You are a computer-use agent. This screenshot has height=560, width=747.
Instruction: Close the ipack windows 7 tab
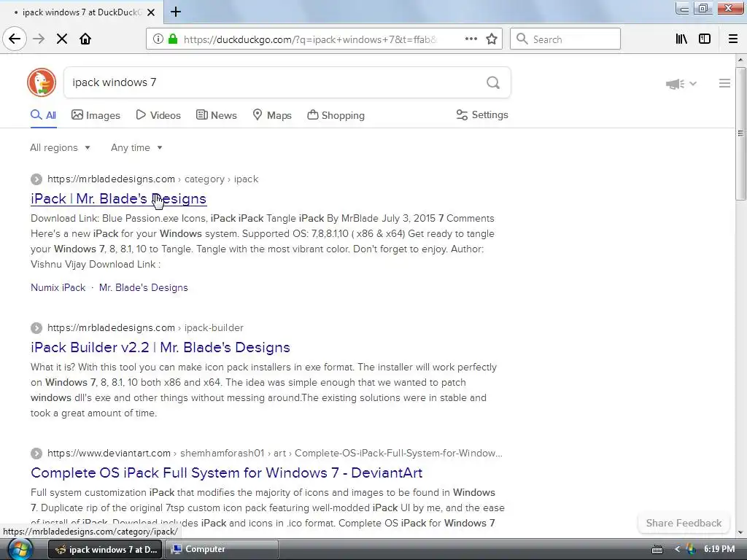coord(151,12)
